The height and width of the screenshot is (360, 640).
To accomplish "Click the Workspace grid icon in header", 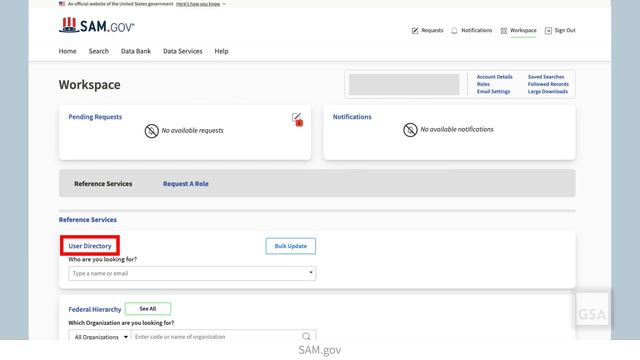I will pos(504,31).
